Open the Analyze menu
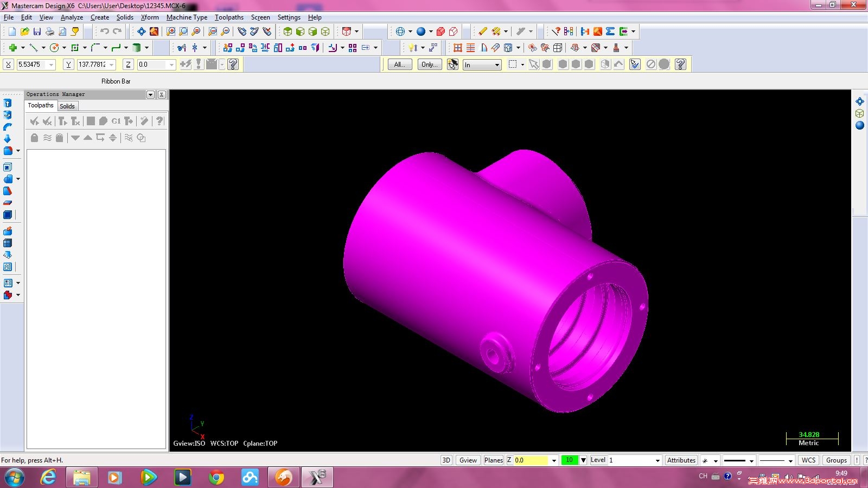 (x=72, y=17)
